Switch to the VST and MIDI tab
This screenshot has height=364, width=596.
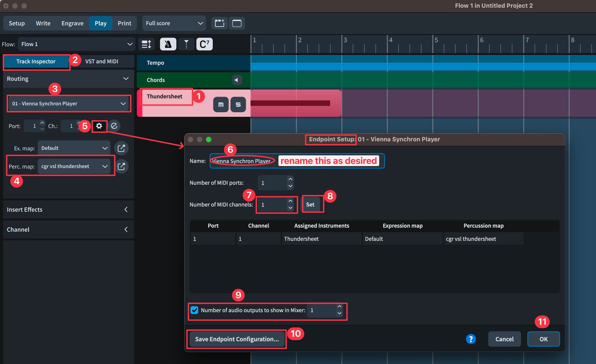[x=102, y=61]
